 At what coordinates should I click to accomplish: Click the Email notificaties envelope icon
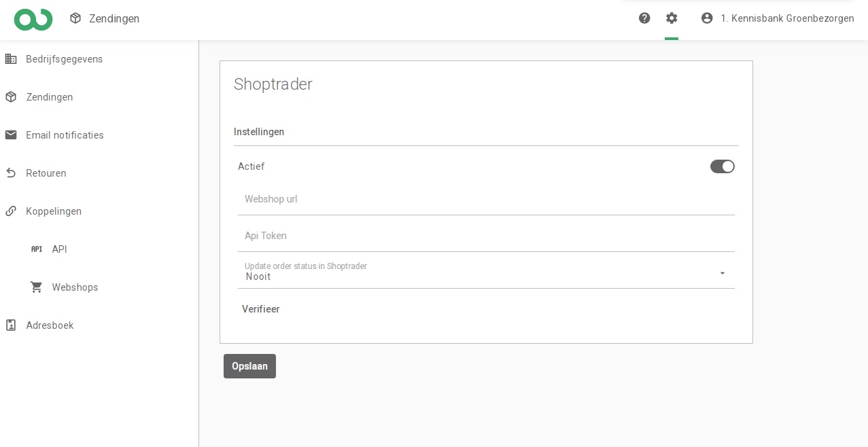(x=11, y=135)
